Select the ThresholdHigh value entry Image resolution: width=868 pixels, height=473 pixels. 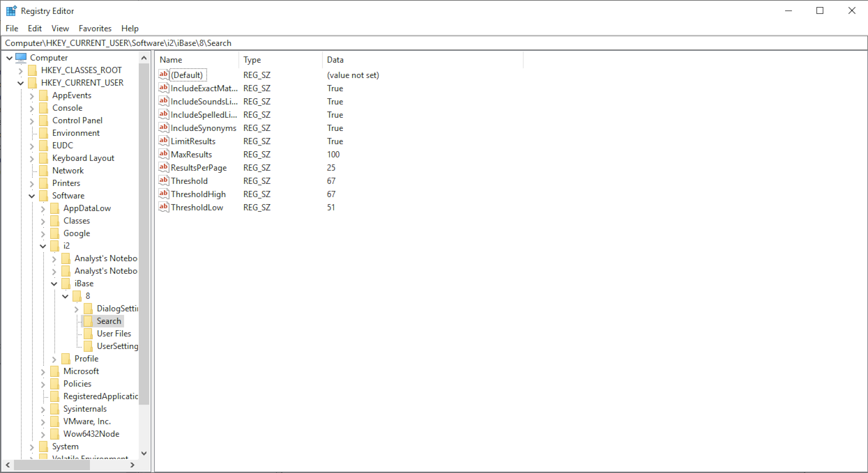[x=201, y=194]
